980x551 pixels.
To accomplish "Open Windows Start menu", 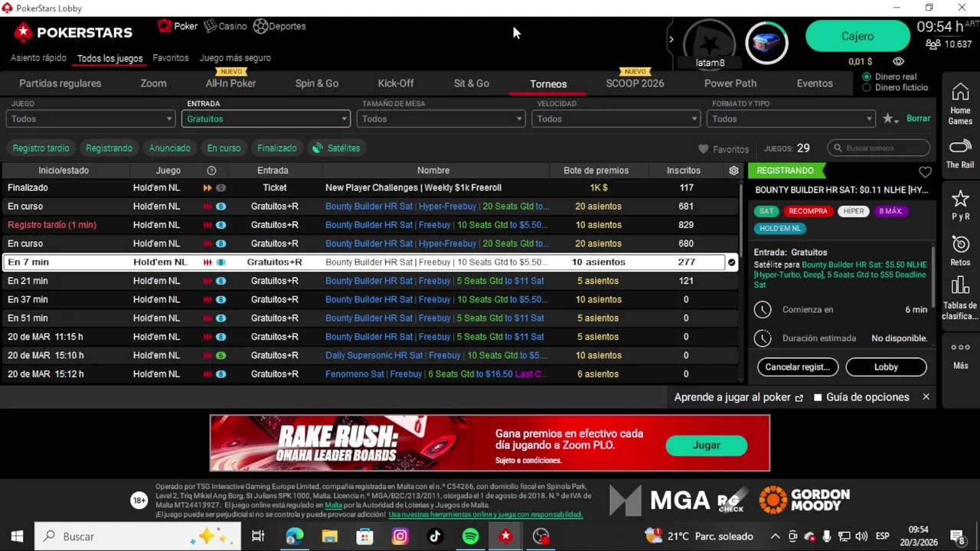I will [17, 536].
